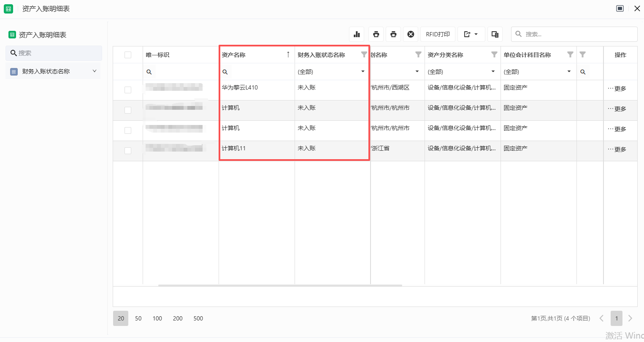The image size is (644, 342).
Task: Select page size 100
Action: point(157,318)
